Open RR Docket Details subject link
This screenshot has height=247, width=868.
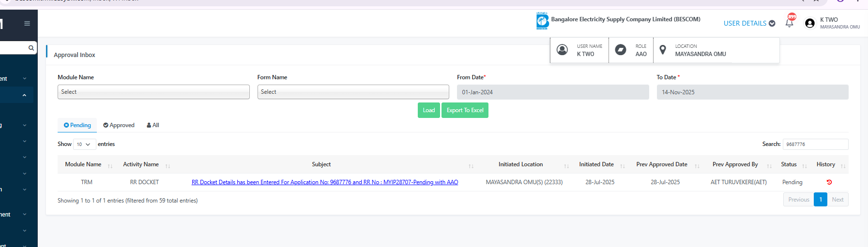coord(325,182)
